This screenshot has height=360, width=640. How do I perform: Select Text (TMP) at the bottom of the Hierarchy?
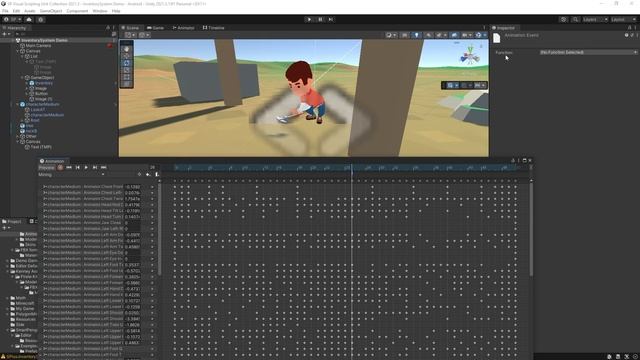[x=41, y=147]
